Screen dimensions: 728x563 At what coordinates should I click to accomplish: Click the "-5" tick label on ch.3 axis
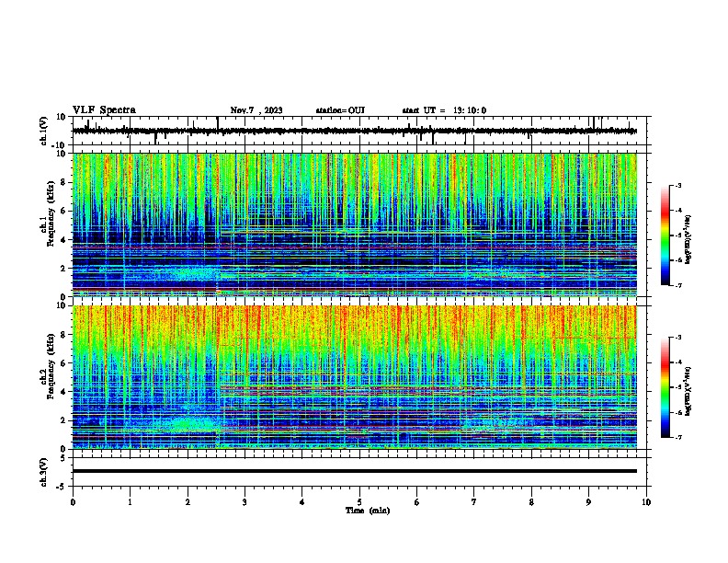(62, 487)
